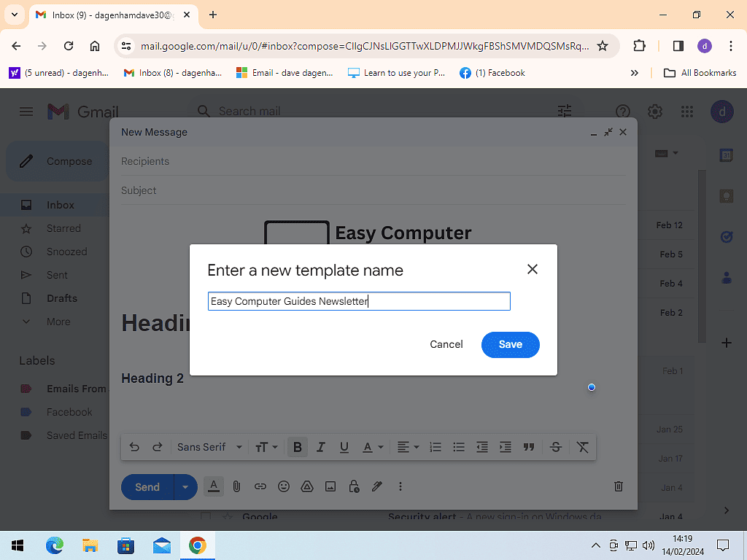This screenshot has width=747, height=560.
Task: Click the template name text field
Action: tap(359, 301)
